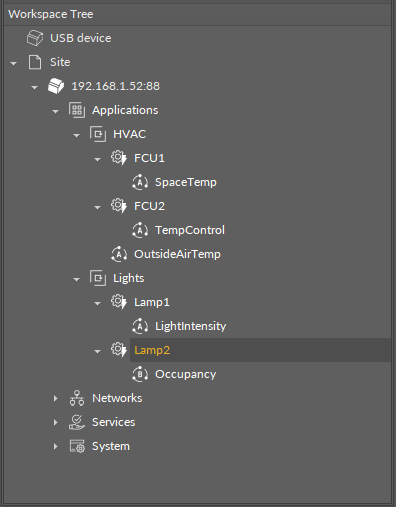Click the OutsideAirTemp analog point icon
Screen dimensions: 396x507
tap(119, 254)
